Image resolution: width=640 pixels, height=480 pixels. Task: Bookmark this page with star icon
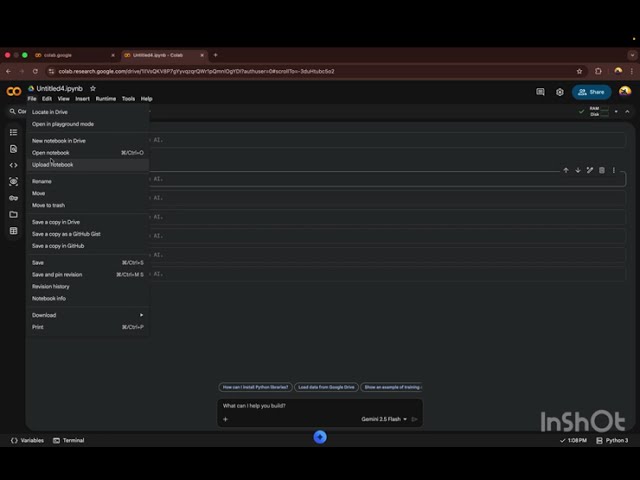[x=579, y=71]
